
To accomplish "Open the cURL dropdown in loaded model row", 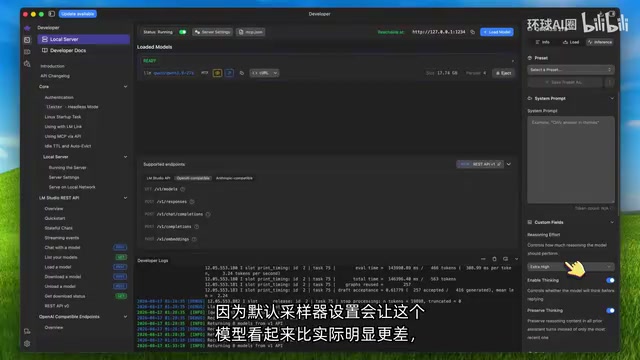I will (x=264, y=73).
